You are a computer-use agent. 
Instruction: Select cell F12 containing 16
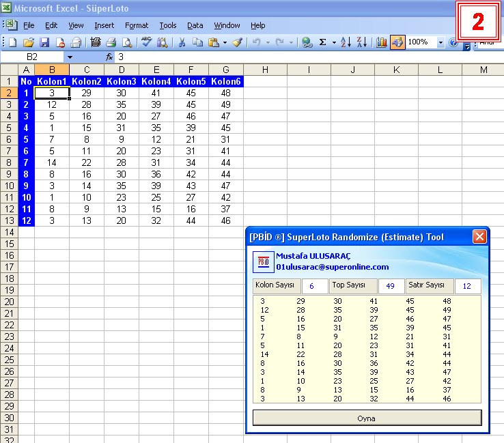(191, 209)
